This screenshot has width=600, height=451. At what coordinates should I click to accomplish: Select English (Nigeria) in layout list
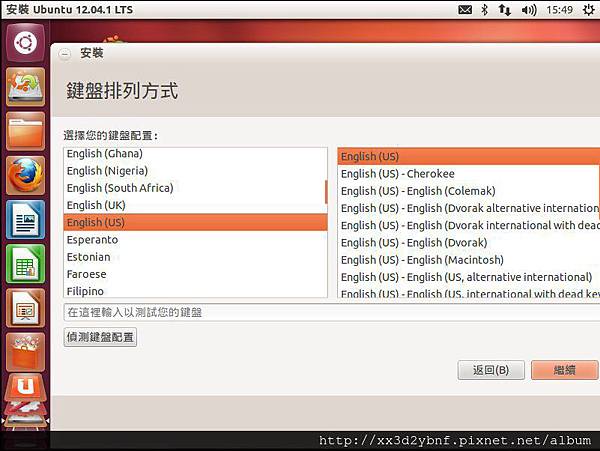[196, 171]
